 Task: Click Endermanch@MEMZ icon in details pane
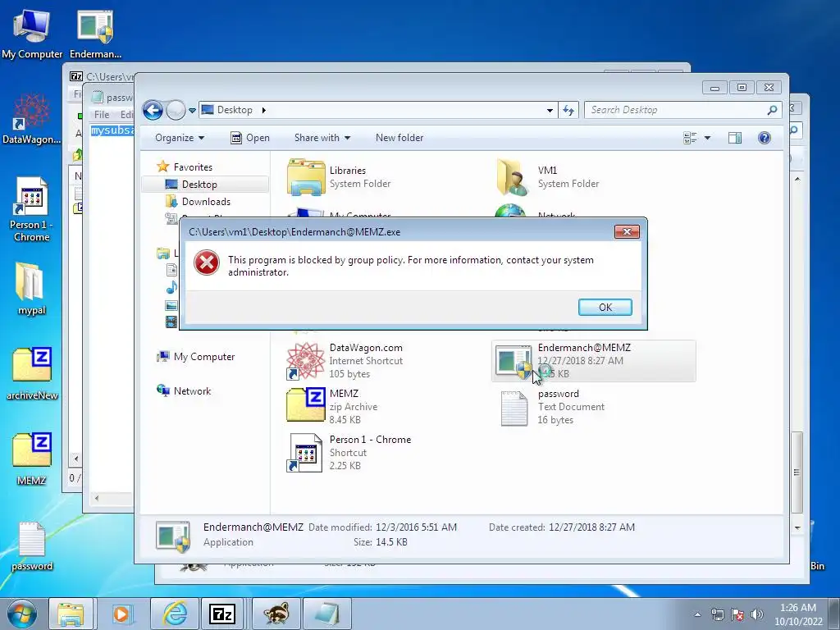[x=172, y=536]
